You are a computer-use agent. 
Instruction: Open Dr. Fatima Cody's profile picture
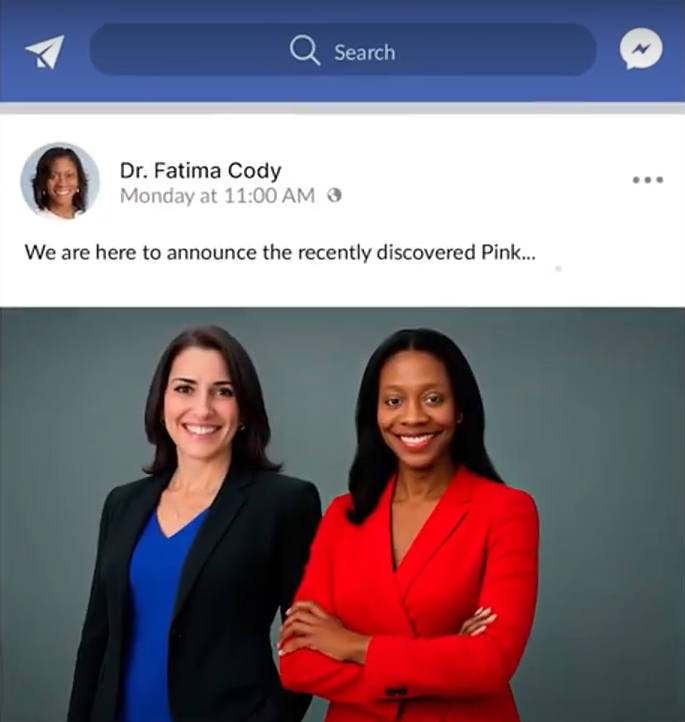tap(60, 180)
